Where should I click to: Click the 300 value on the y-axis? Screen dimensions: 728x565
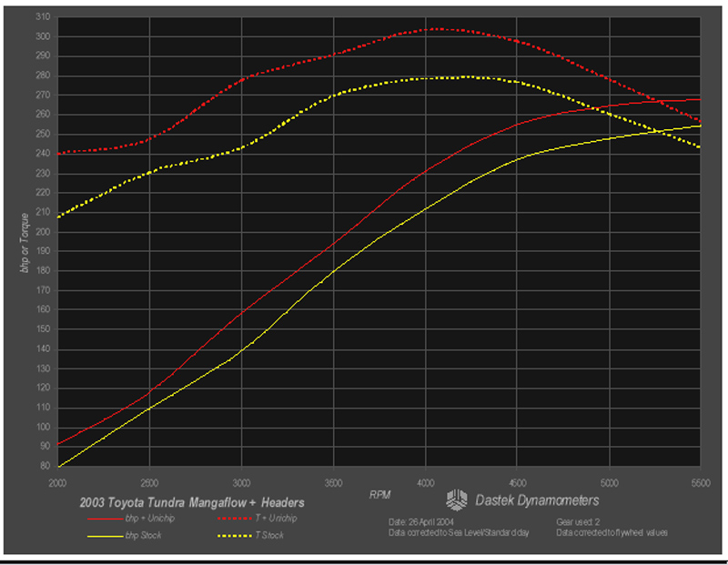tap(43, 36)
